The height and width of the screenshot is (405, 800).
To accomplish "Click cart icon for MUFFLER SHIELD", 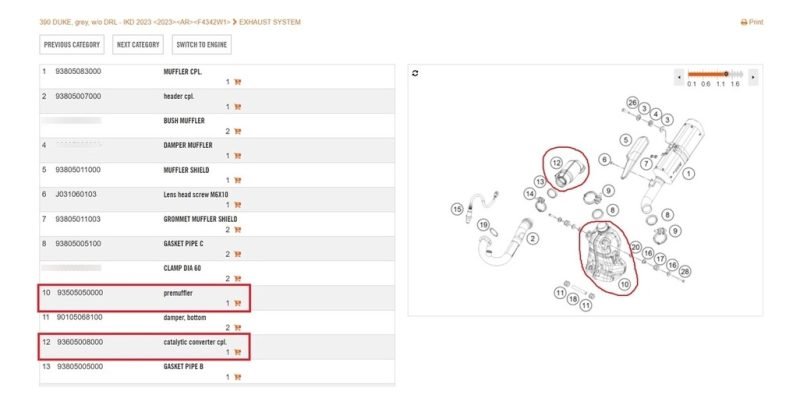I will pos(238,180).
